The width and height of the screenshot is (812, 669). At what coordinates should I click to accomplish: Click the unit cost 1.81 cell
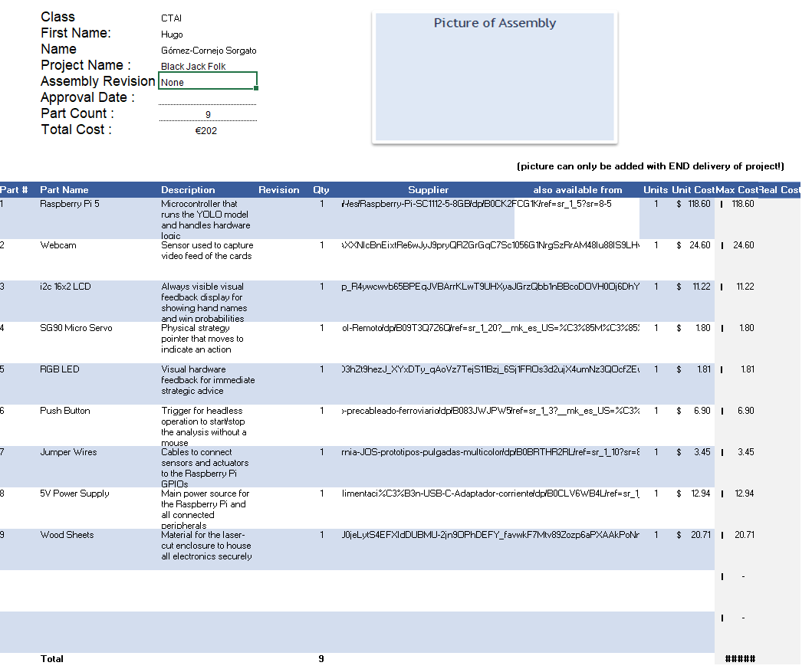693,369
